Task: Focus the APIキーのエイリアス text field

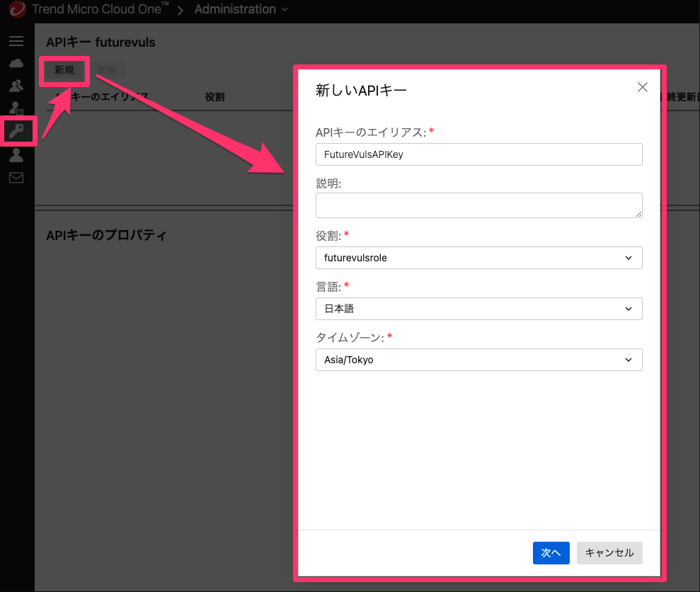Action: tap(478, 154)
